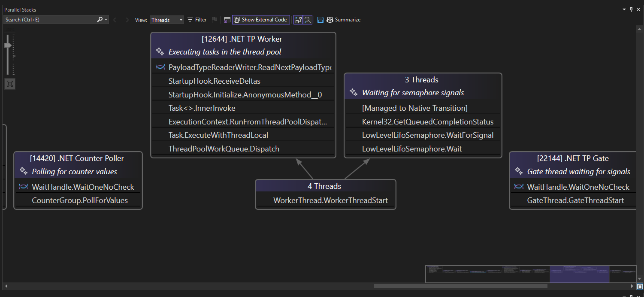The height and width of the screenshot is (297, 644).
Task: Open the Filter menu
Action: pyautogui.click(x=197, y=20)
